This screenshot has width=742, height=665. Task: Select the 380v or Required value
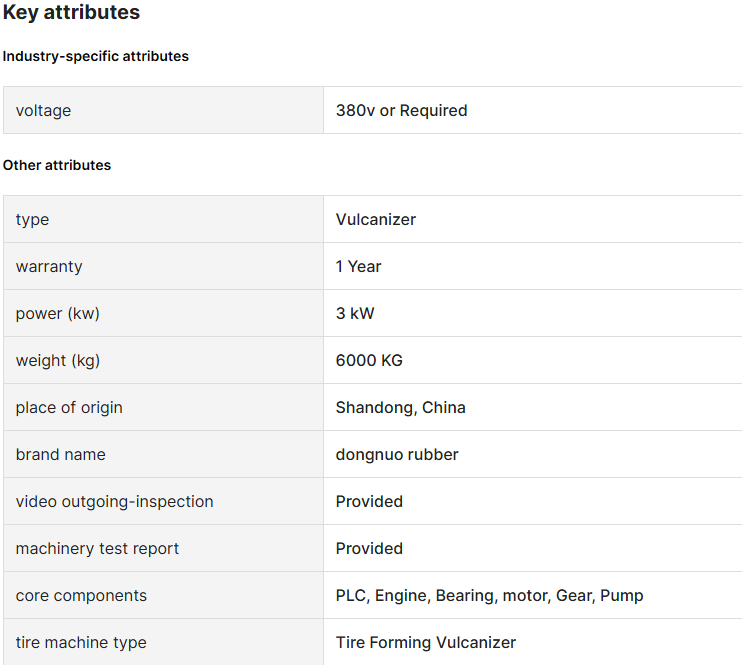click(401, 110)
